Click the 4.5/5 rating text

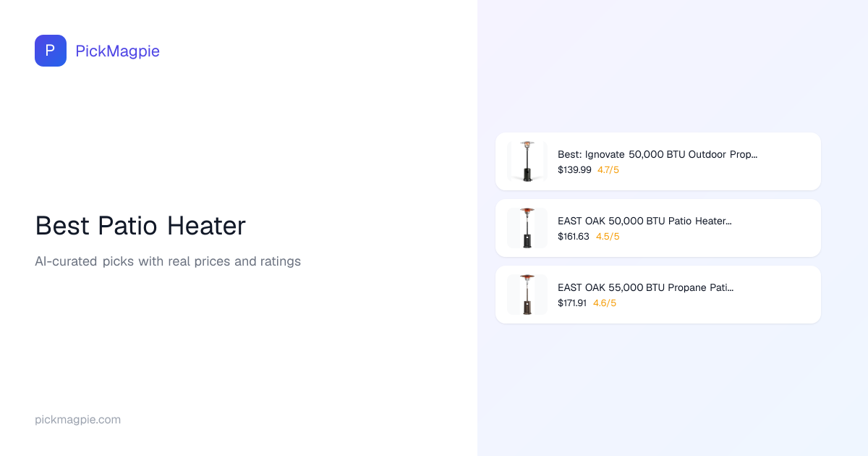coord(608,237)
